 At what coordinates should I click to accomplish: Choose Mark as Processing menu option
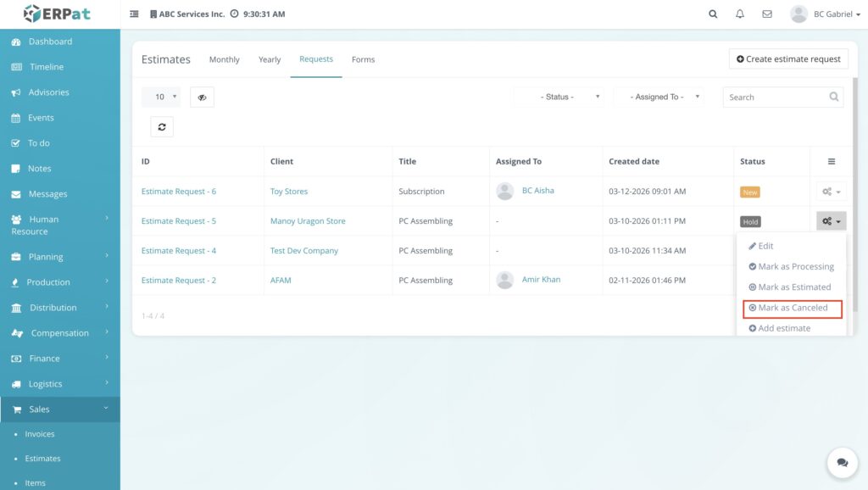[791, 266]
